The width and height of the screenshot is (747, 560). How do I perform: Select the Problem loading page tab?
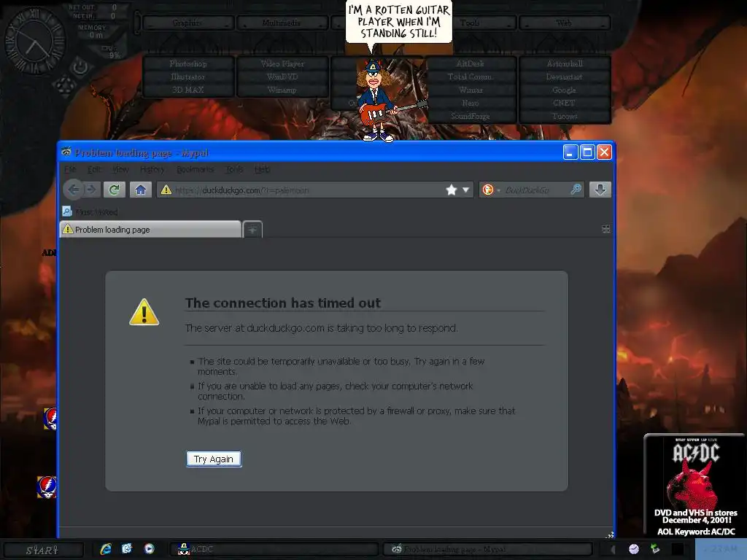(x=150, y=229)
